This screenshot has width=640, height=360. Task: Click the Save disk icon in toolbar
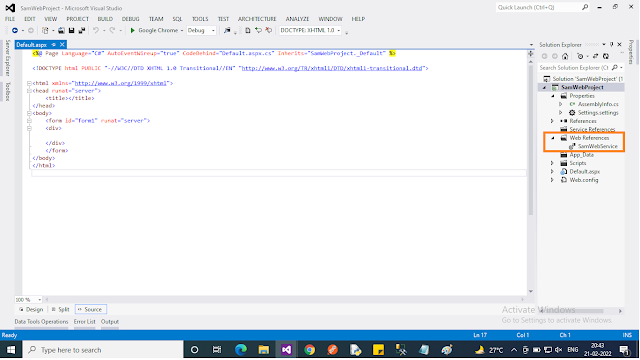[71, 31]
